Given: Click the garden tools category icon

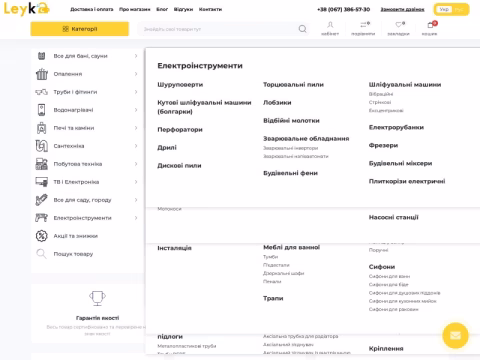Looking at the screenshot, I should point(42,200).
